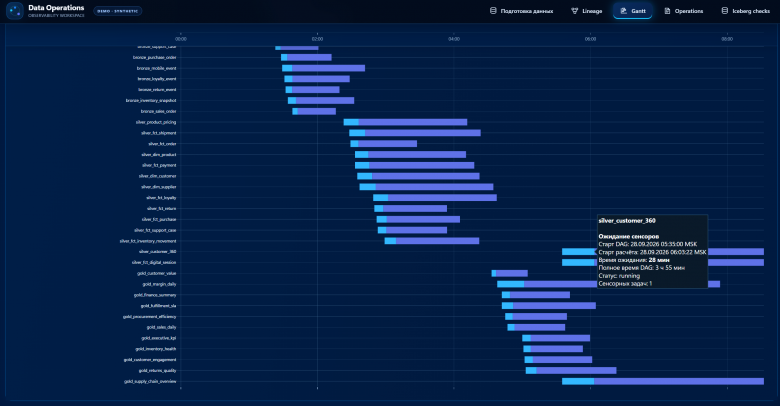This screenshot has width=780, height=406.
Task: Click the gold_supply_chain_overview row label
Action: pyautogui.click(x=150, y=382)
